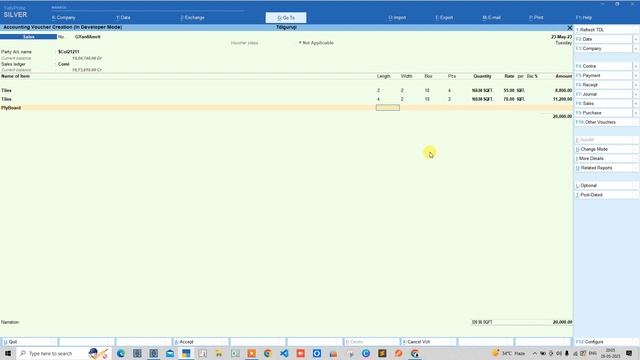Show hidden system tray icons
The height and width of the screenshot is (360, 640).
(534, 353)
